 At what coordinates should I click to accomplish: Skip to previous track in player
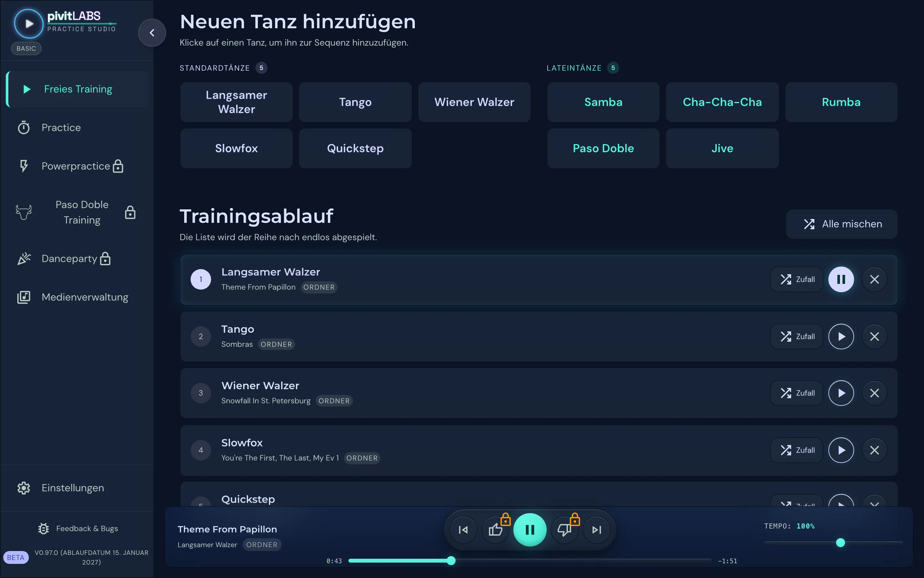(463, 530)
